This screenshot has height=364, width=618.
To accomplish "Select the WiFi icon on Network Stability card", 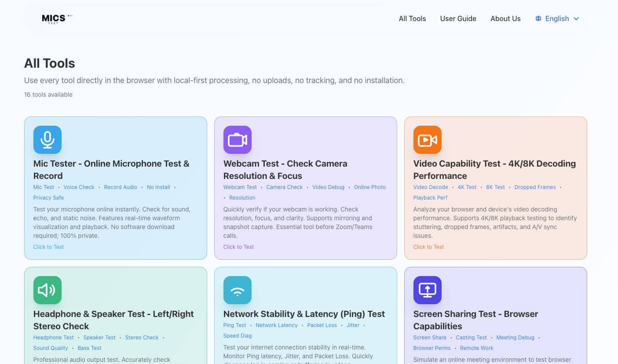I will tap(238, 290).
